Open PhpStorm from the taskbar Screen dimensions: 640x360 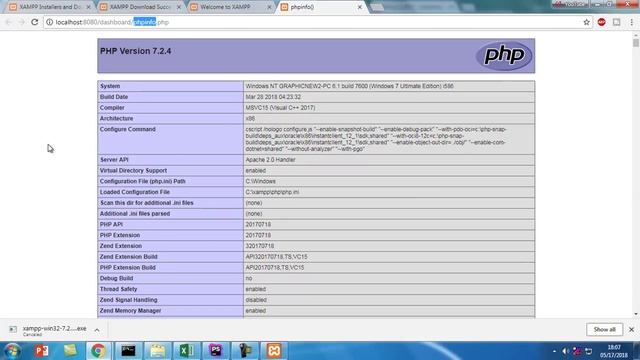(216, 351)
